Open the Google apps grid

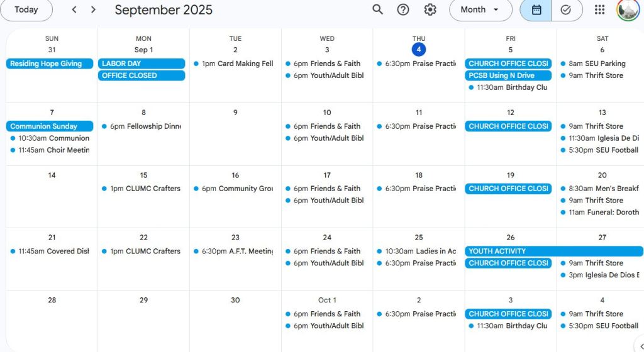(599, 9)
